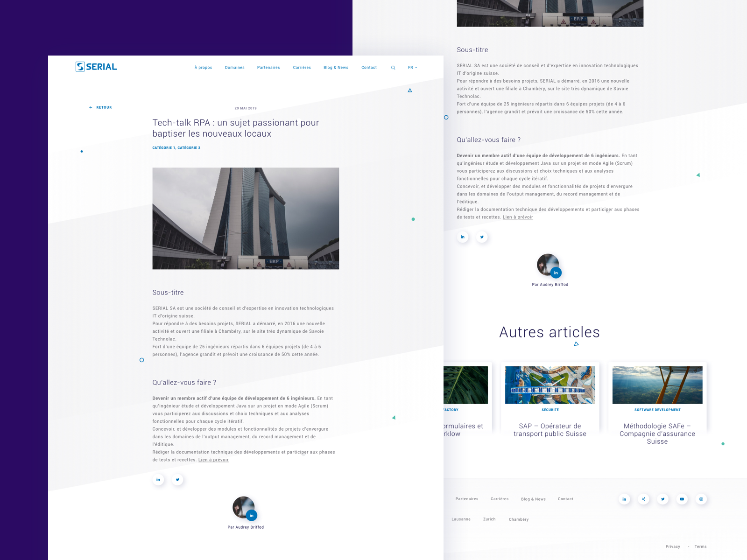Screen dimensions: 747x560
Task: Open the Privacy link in the footer
Action: [673, 546]
